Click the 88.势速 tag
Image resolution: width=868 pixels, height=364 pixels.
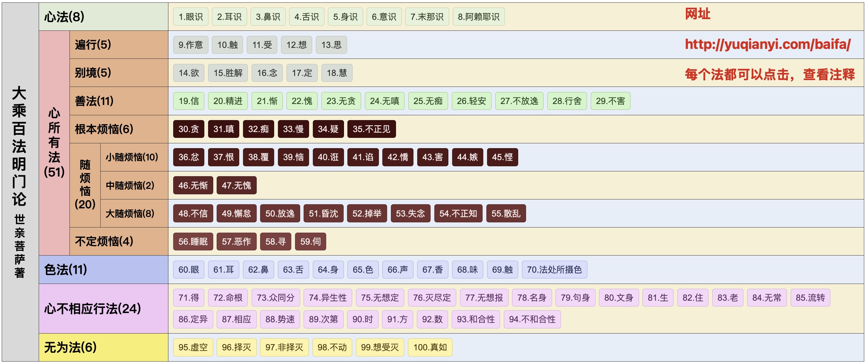(x=280, y=319)
